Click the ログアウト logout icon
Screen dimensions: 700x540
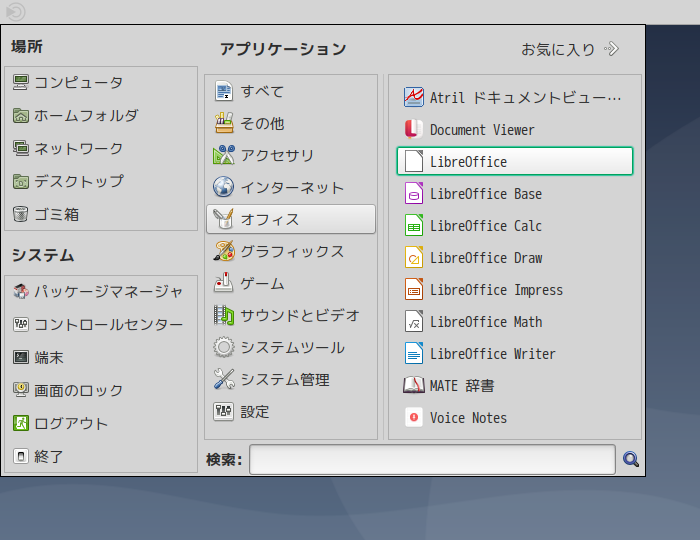tap(21, 424)
